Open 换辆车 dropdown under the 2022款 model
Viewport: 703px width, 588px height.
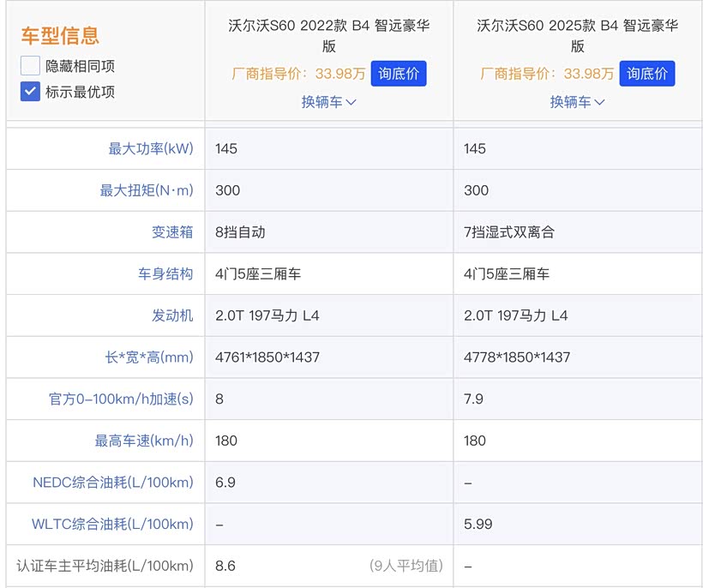(328, 102)
